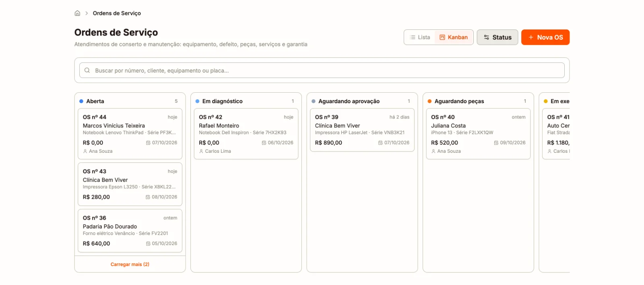Click gray dot of Aguardando aprovação column
The height and width of the screenshot is (285, 644).
314,101
